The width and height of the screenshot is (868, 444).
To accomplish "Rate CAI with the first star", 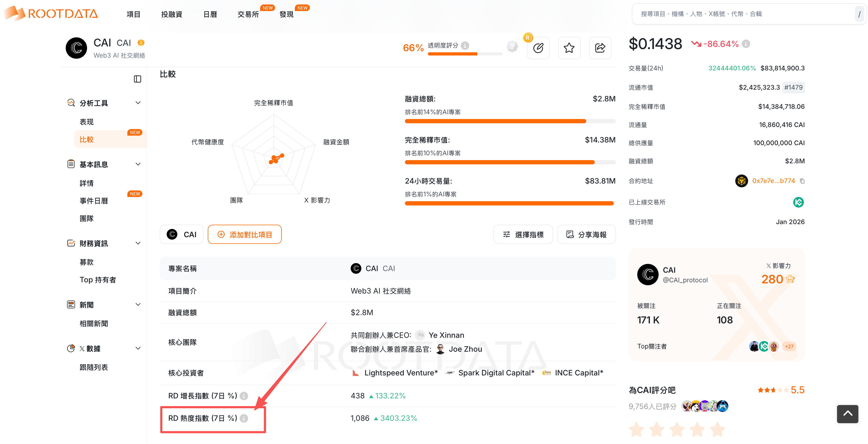I will click(x=636, y=430).
